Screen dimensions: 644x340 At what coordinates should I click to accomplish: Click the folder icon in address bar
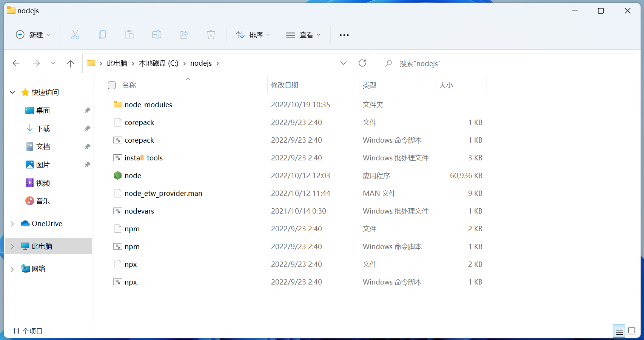tap(91, 63)
